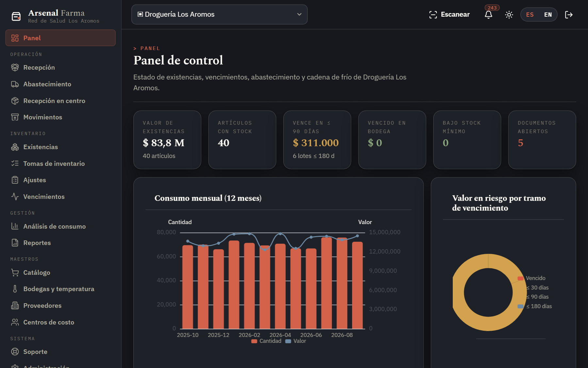Image resolution: width=588 pixels, height=368 pixels.
Task: Click the Catálogo shopping cart icon
Action: tap(15, 272)
